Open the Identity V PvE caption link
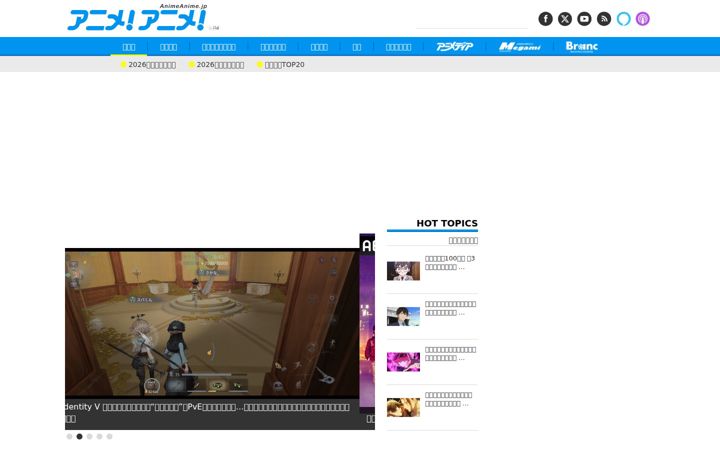 208,413
